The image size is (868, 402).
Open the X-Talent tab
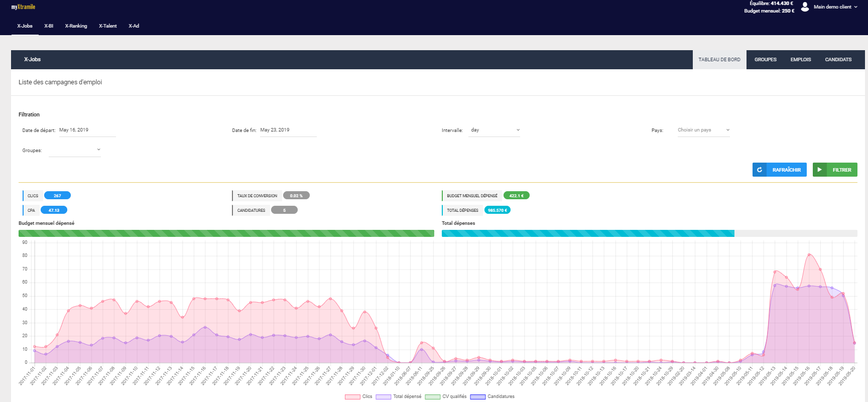(x=107, y=26)
